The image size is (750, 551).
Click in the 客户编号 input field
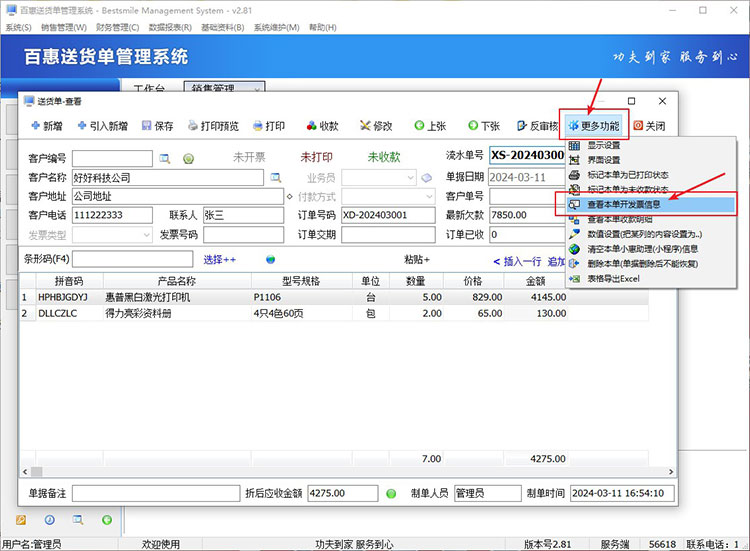[x=112, y=158]
